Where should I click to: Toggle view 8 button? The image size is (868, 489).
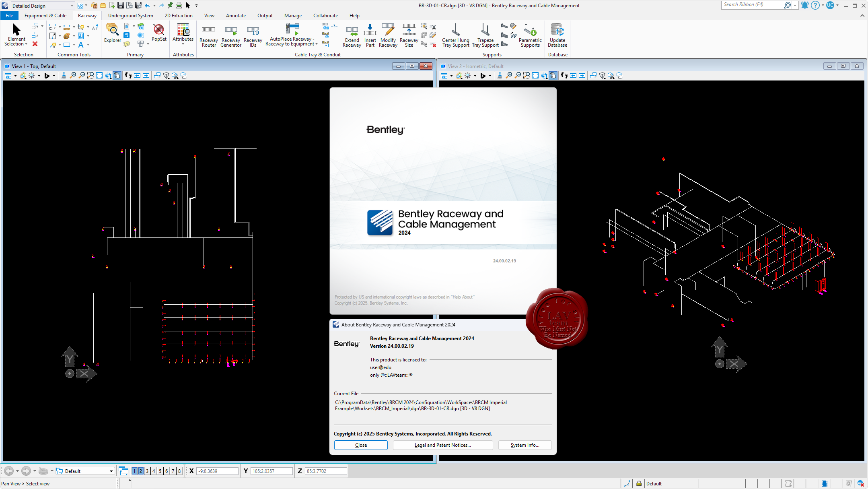point(179,471)
